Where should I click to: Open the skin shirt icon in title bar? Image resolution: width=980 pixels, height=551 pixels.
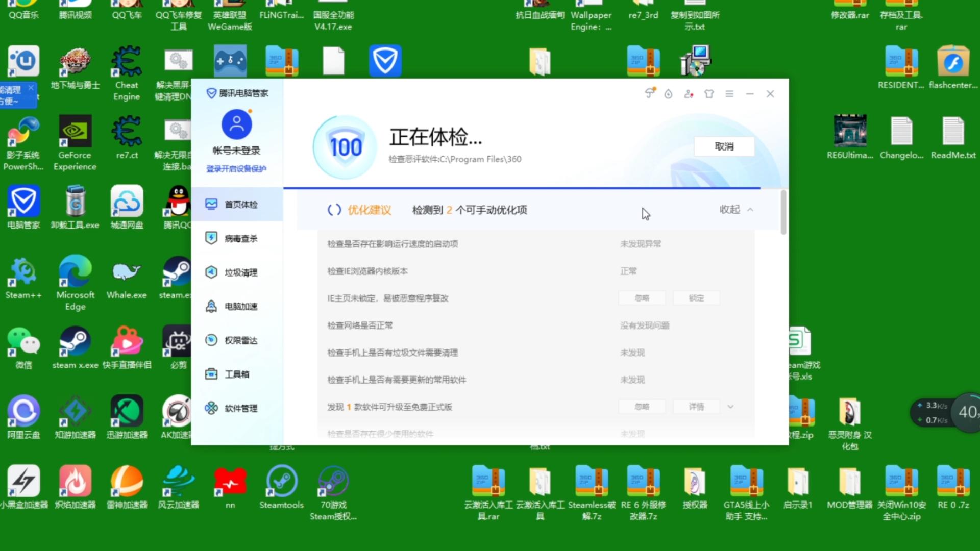709,94
